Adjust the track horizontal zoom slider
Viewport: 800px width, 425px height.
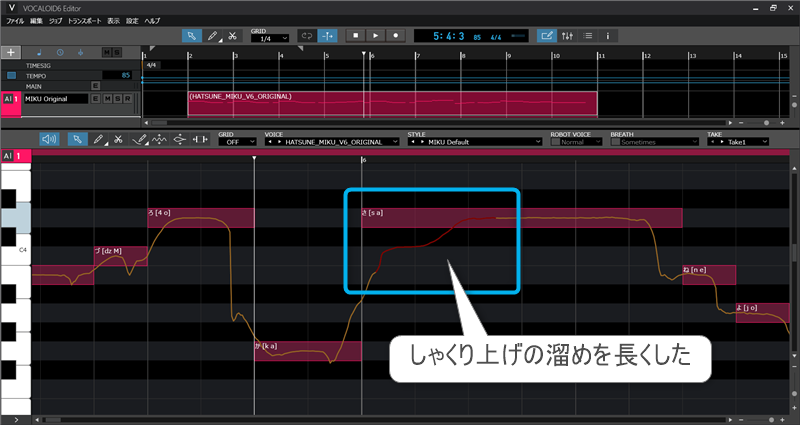coord(766,123)
